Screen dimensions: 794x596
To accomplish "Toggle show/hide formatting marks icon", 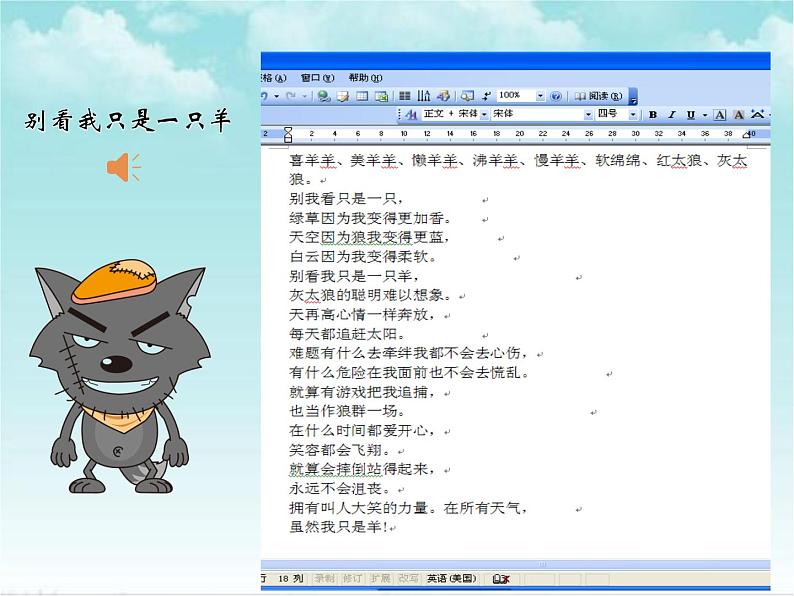I will coord(486,96).
